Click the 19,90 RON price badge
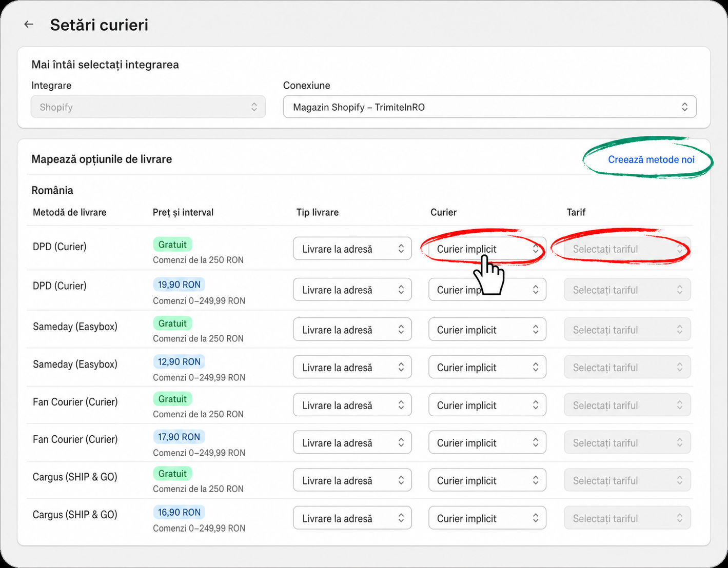 click(179, 285)
